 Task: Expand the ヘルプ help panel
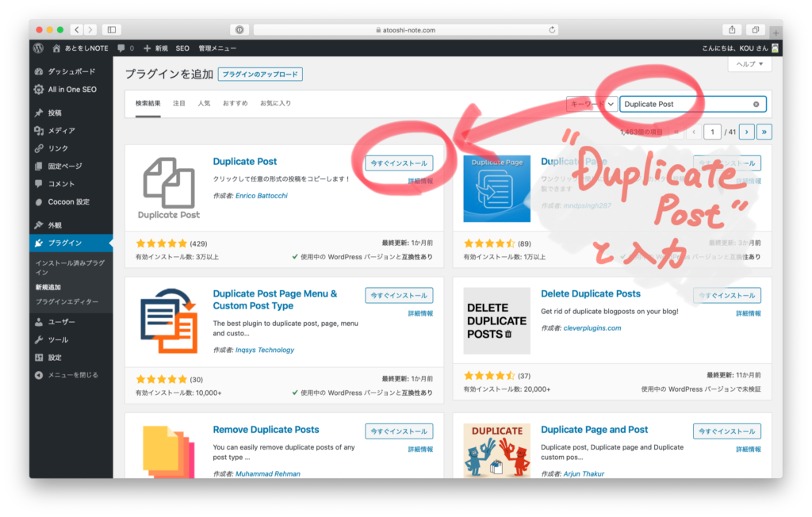click(x=749, y=64)
